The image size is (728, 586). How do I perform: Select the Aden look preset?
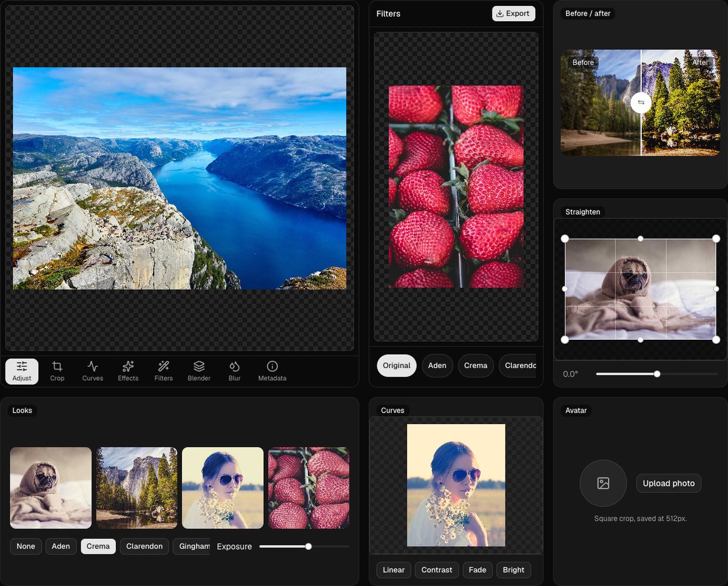61,547
